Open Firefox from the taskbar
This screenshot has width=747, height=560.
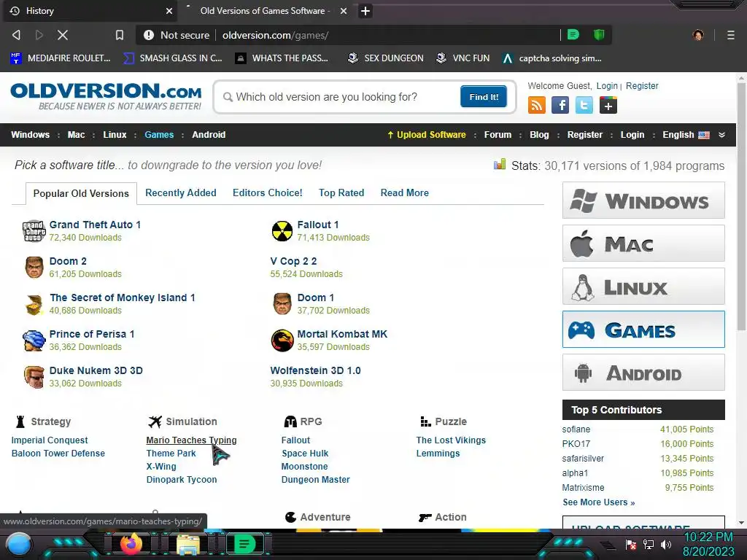pyautogui.click(x=131, y=544)
